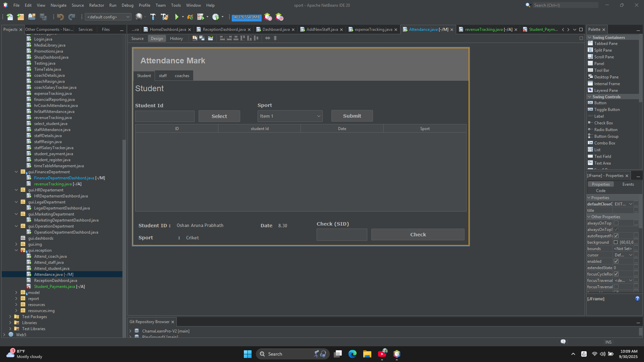The height and width of the screenshot is (362, 644).
Task: Click the Preview Design eye icon
Action: coord(210,38)
